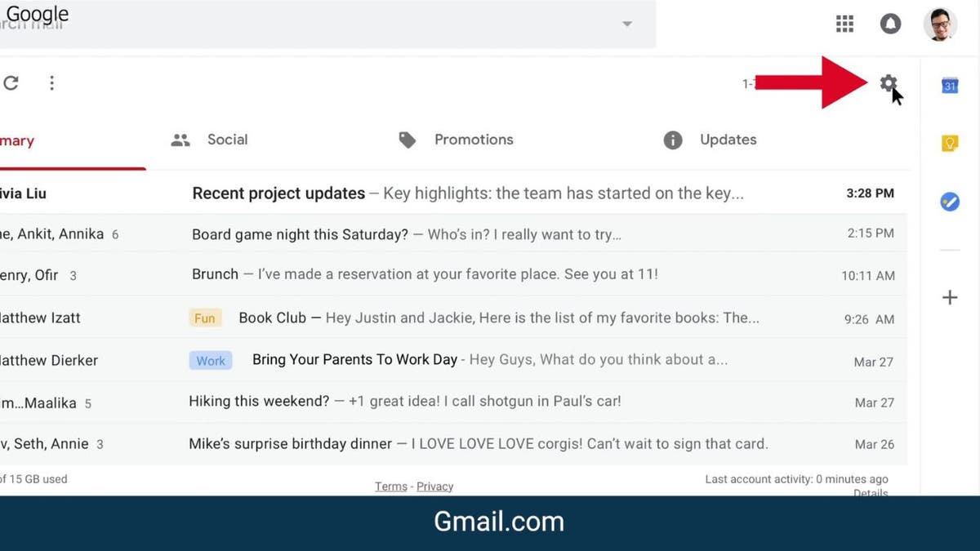This screenshot has width=980, height=551.
Task: Open Mike's surprise birthday dinner email
Action: (453, 444)
